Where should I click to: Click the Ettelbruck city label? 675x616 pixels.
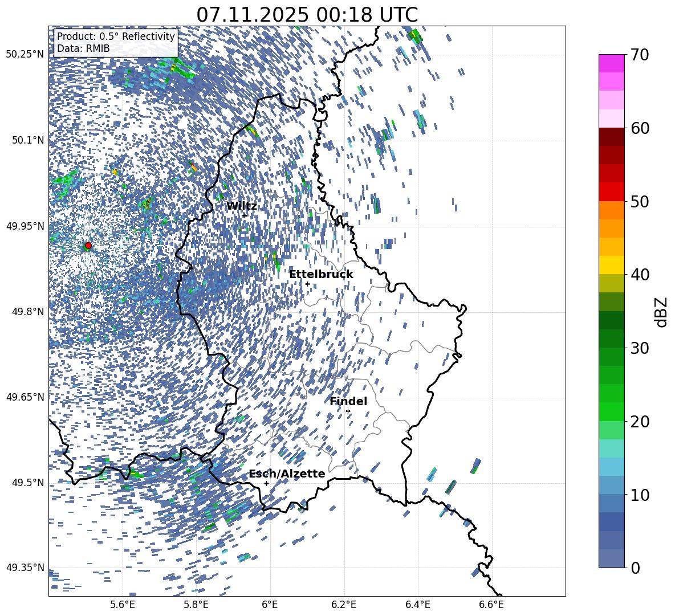pyautogui.click(x=321, y=274)
